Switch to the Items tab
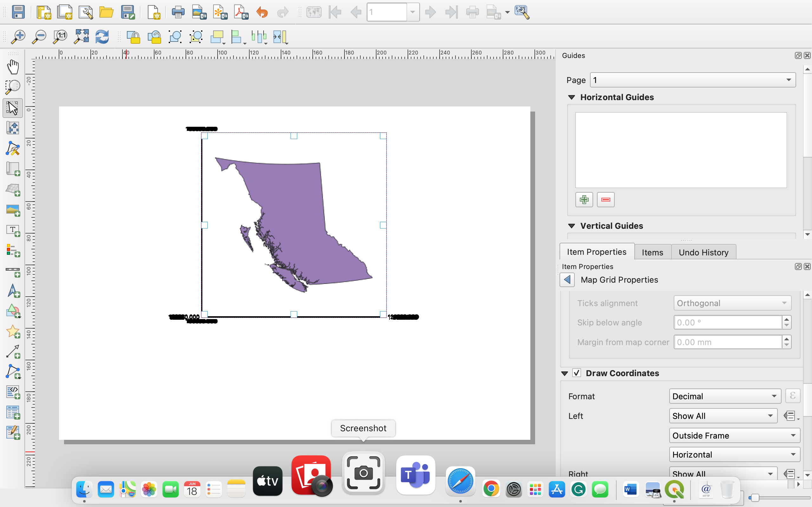 [x=652, y=252]
